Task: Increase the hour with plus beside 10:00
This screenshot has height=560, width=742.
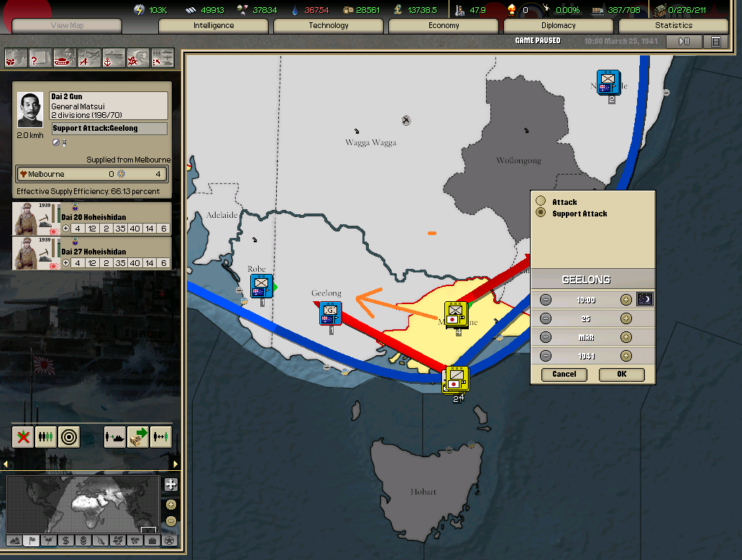Action: pyautogui.click(x=626, y=299)
